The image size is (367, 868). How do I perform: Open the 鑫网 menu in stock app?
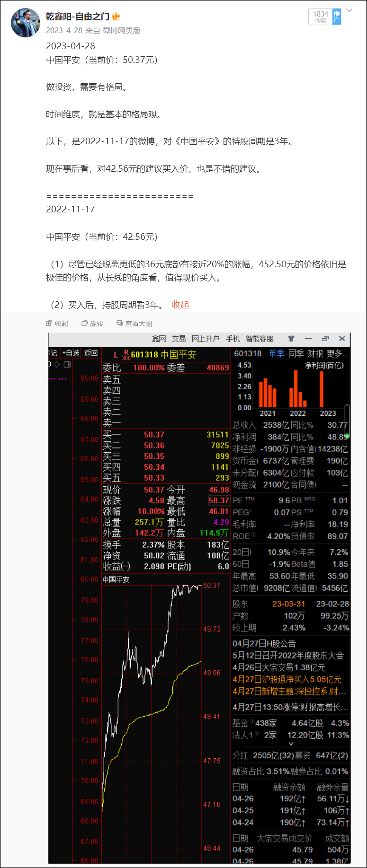[159, 339]
